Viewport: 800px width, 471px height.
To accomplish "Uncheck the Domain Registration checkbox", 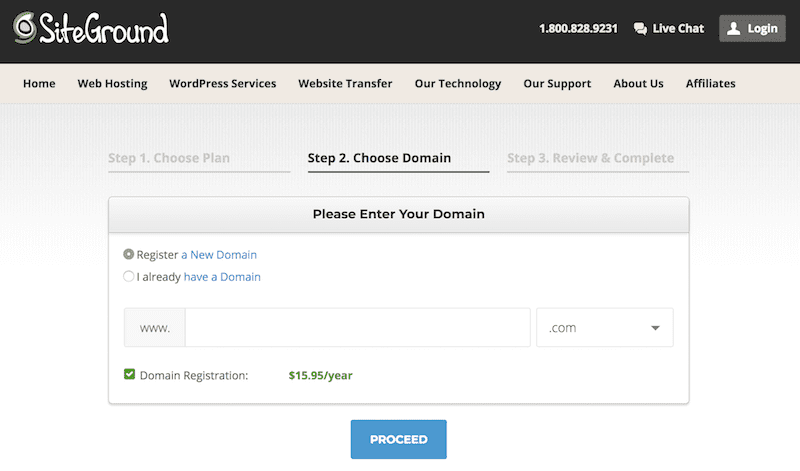I will (130, 375).
